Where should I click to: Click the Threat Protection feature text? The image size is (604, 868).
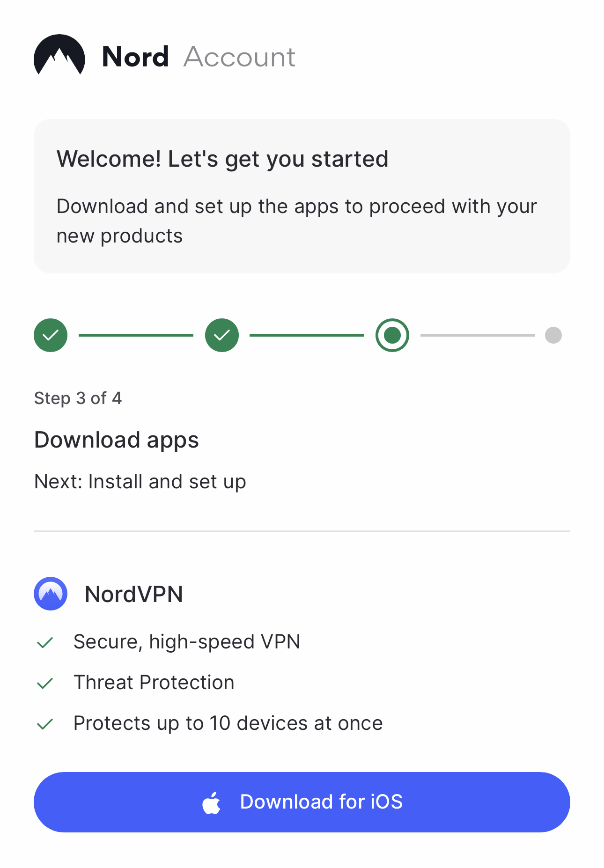coord(154,683)
